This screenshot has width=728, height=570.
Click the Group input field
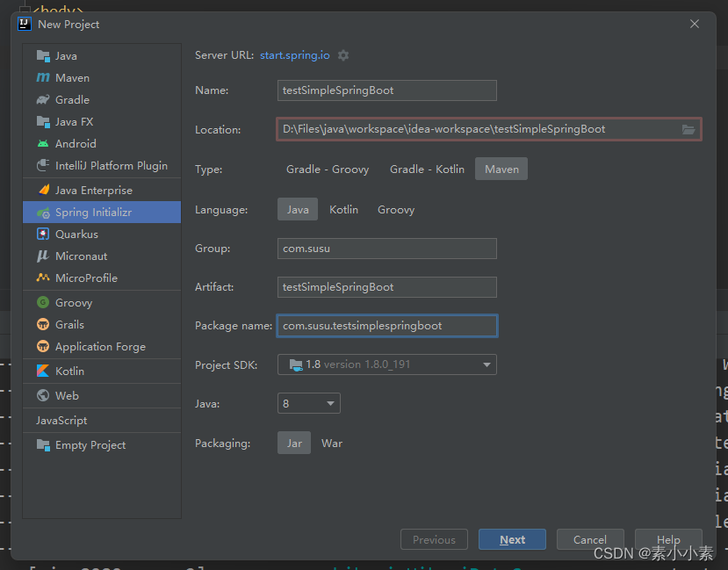click(387, 249)
